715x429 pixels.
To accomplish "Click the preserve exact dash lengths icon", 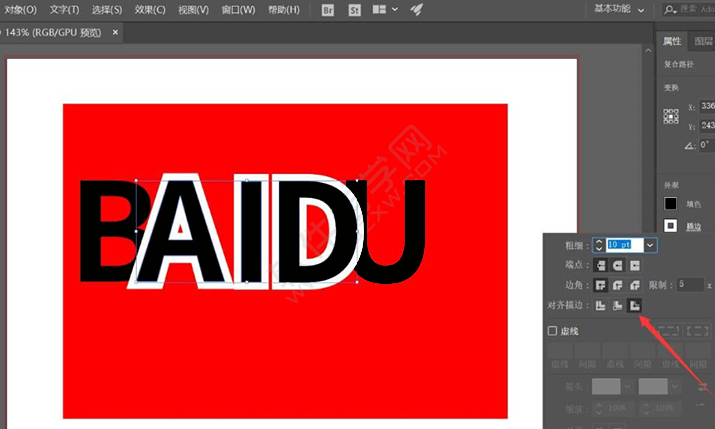I will 668,331.
